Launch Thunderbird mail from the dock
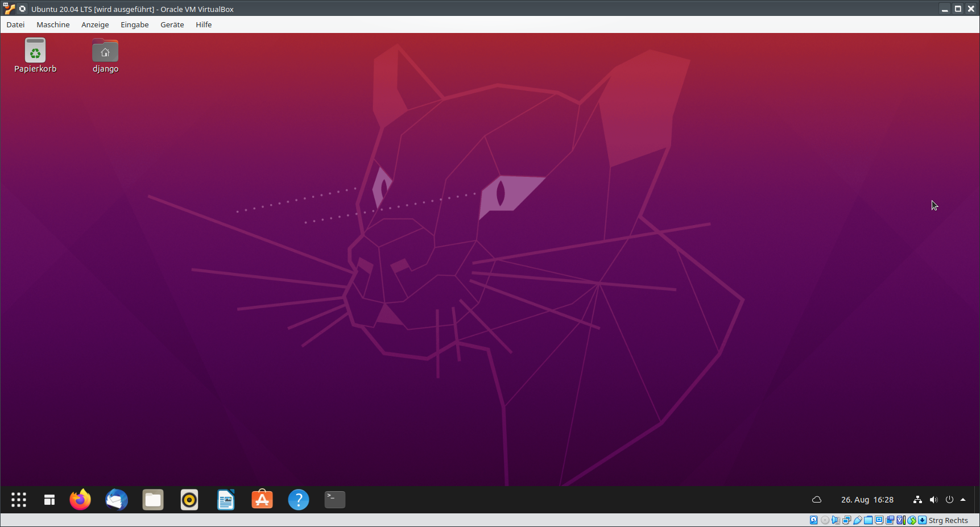The height and width of the screenshot is (527, 980). tap(117, 500)
